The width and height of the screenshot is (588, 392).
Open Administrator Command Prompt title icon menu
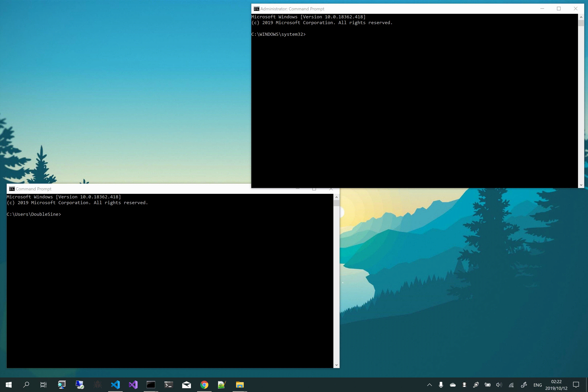tap(256, 9)
